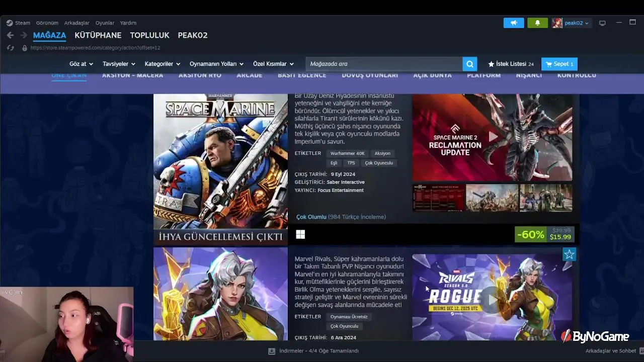
Task: Select the middle battlefield screenshot thumbnail
Action: pos(492,198)
